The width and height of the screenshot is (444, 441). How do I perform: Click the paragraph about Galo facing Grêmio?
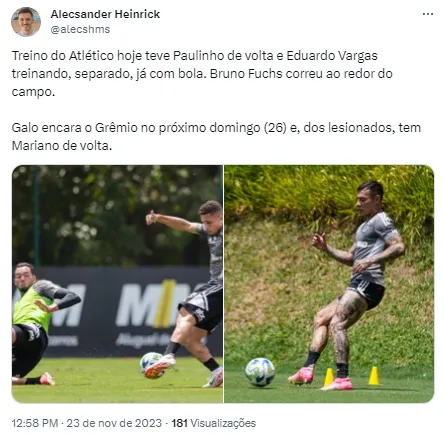216,136
